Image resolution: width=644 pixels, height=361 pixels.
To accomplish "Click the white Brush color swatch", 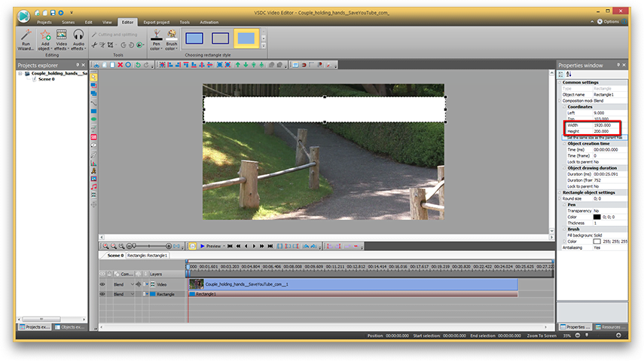I will 597,241.
